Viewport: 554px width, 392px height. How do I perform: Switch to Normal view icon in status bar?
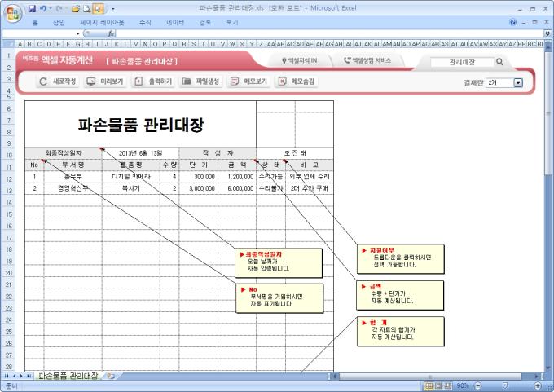(x=429, y=385)
